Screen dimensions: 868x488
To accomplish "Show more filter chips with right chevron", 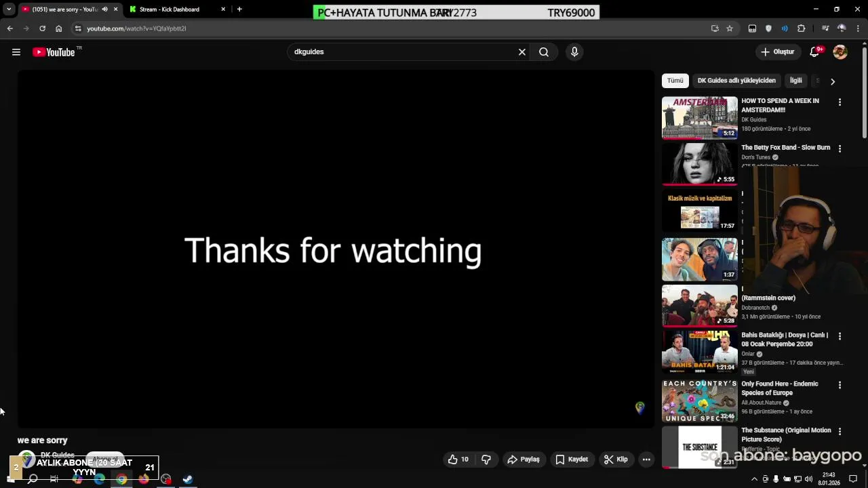I will coord(833,81).
